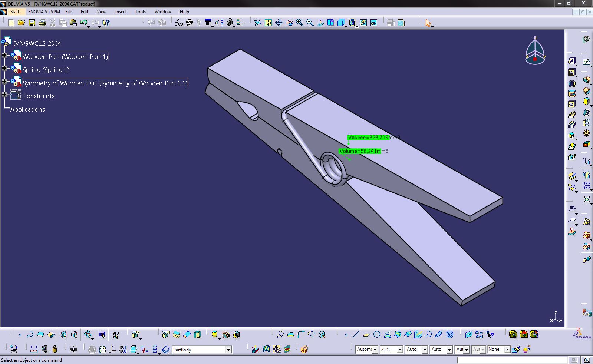Viewport: 593px width, 364px height.
Task: Click the Axis System icon
Action: tap(113, 349)
